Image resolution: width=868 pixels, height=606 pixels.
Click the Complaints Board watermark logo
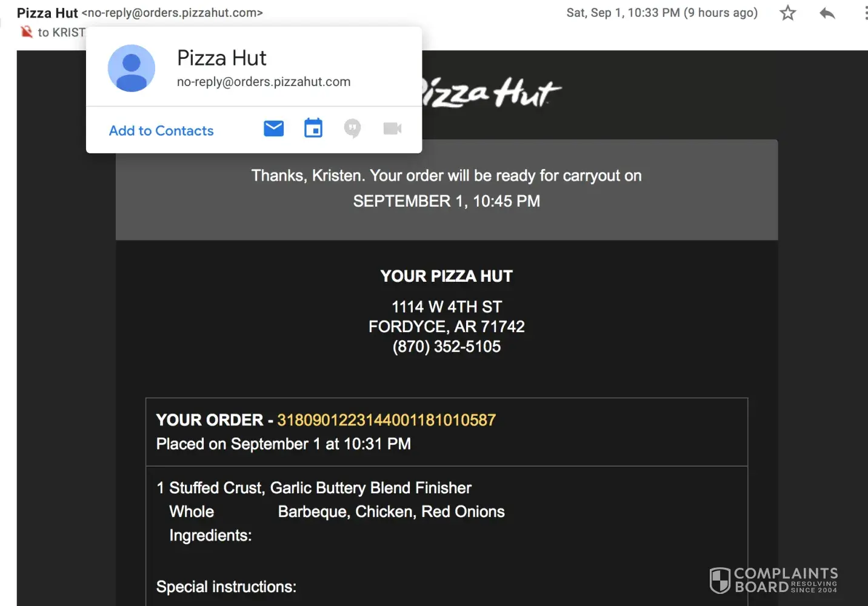(x=773, y=580)
